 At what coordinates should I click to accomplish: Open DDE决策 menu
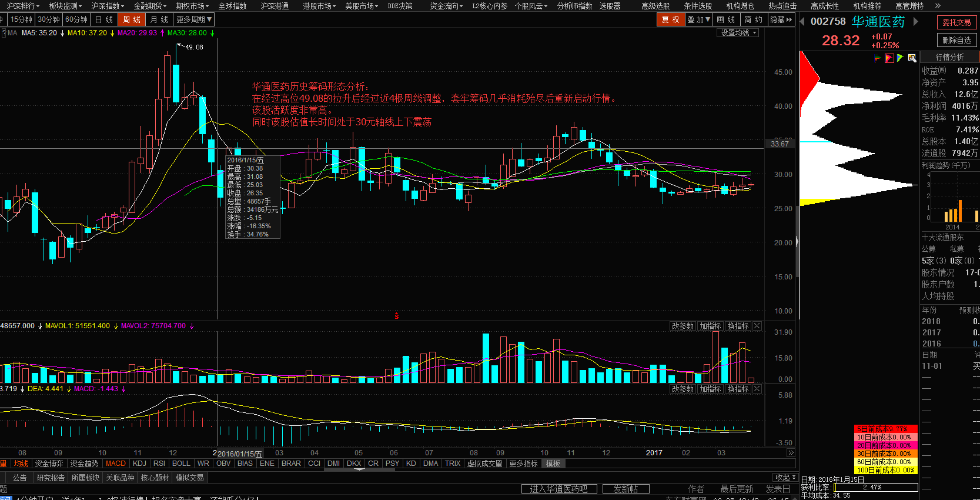coord(400,6)
